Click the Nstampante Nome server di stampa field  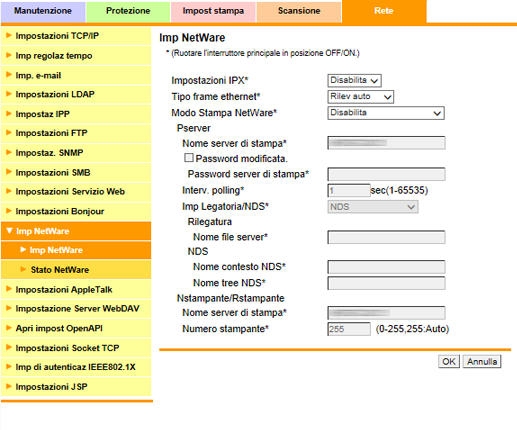pos(386,313)
